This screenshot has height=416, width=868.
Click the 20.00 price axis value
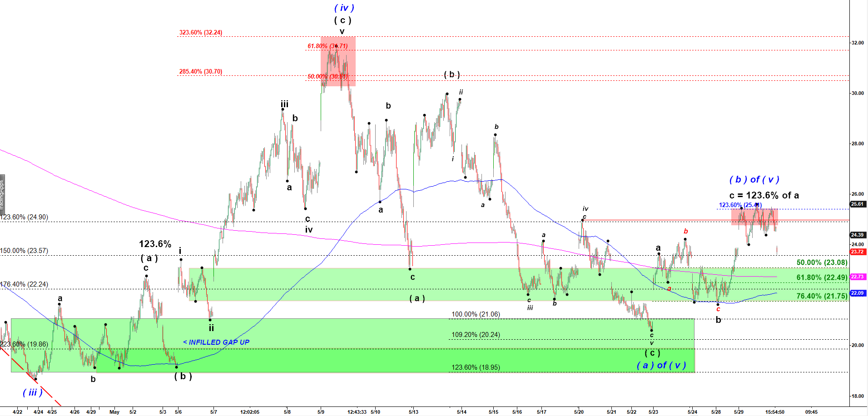tap(858, 346)
